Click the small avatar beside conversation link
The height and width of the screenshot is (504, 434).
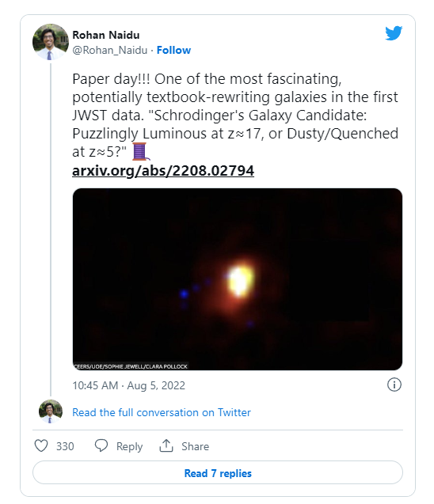(51, 411)
